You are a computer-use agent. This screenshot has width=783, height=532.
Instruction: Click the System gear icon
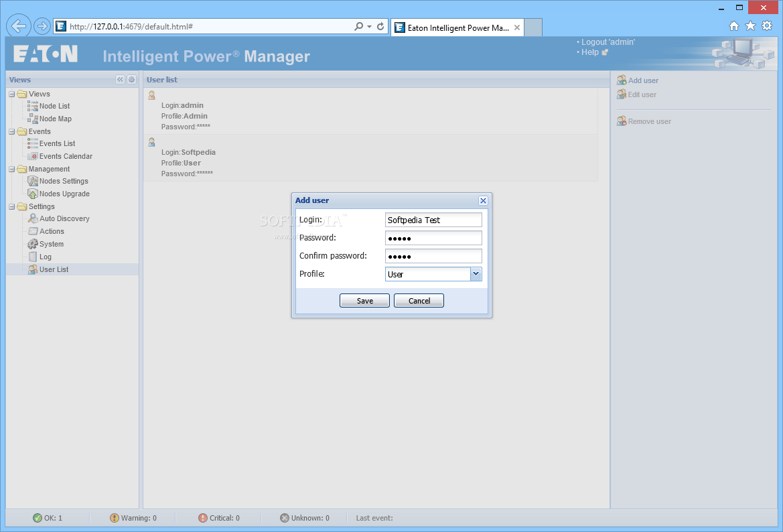(32, 244)
